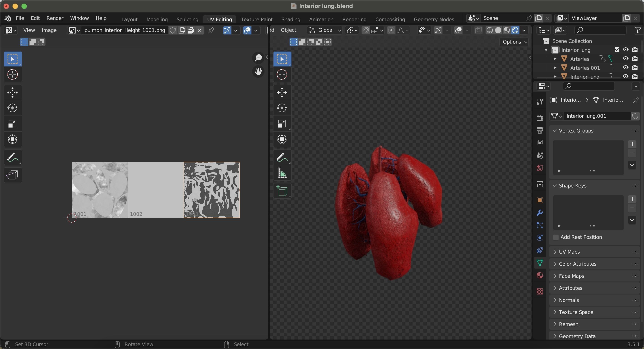The width and height of the screenshot is (644, 349).
Task: Click the 1003 UDIM tile thumbnail
Action: [x=212, y=190]
